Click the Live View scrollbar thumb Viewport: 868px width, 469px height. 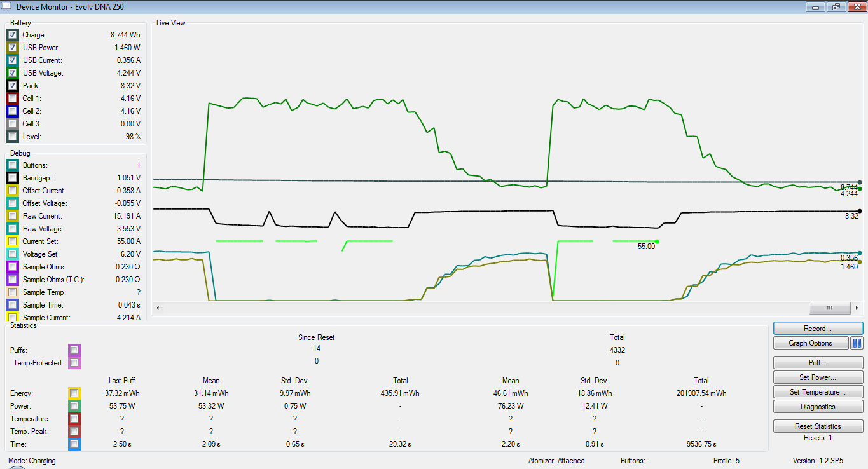pyautogui.click(x=830, y=308)
